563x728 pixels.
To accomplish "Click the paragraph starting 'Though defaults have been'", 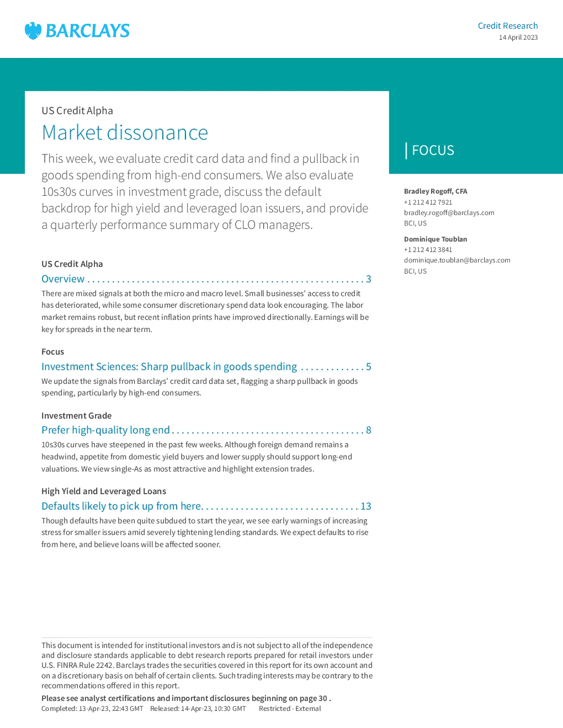I will (x=205, y=532).
